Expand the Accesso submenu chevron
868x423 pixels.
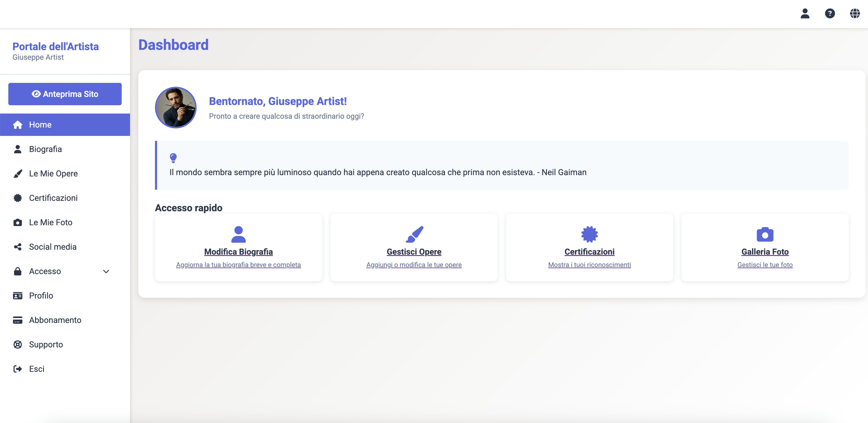pos(106,272)
